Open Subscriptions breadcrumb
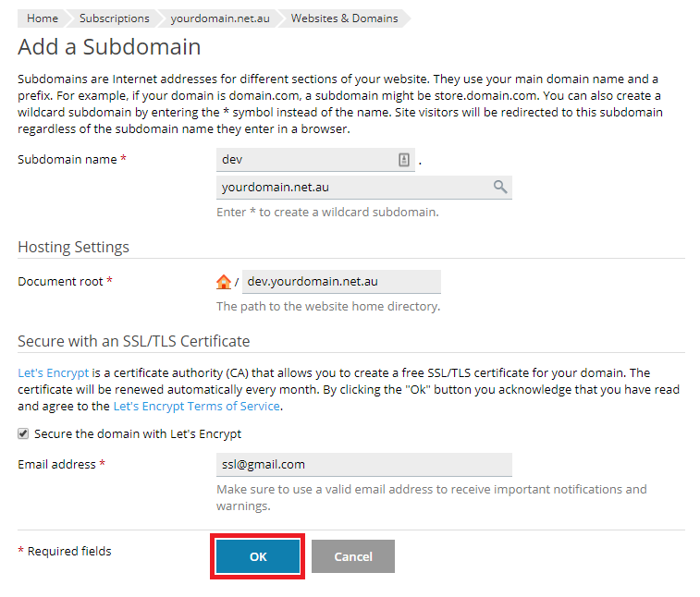700x597 pixels. pos(115,18)
